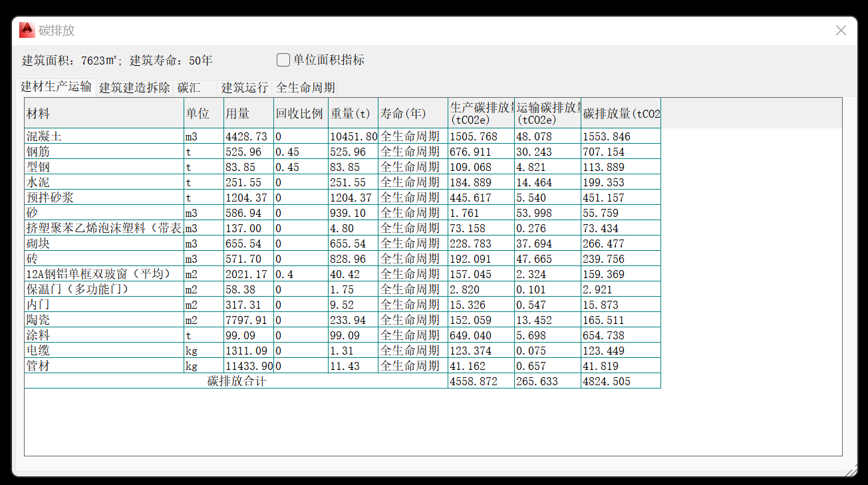The image size is (868, 485).
Task: Enable the 单位面积指标 checkbox
Action: coord(283,61)
